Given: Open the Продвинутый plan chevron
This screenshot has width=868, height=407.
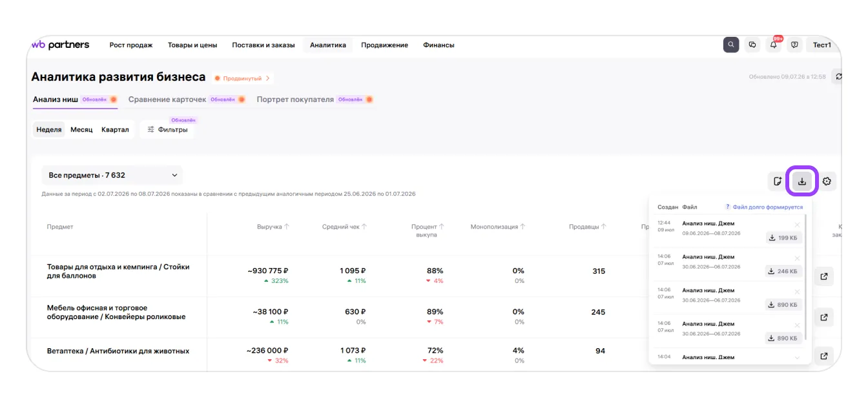Looking at the screenshot, I should 267,78.
